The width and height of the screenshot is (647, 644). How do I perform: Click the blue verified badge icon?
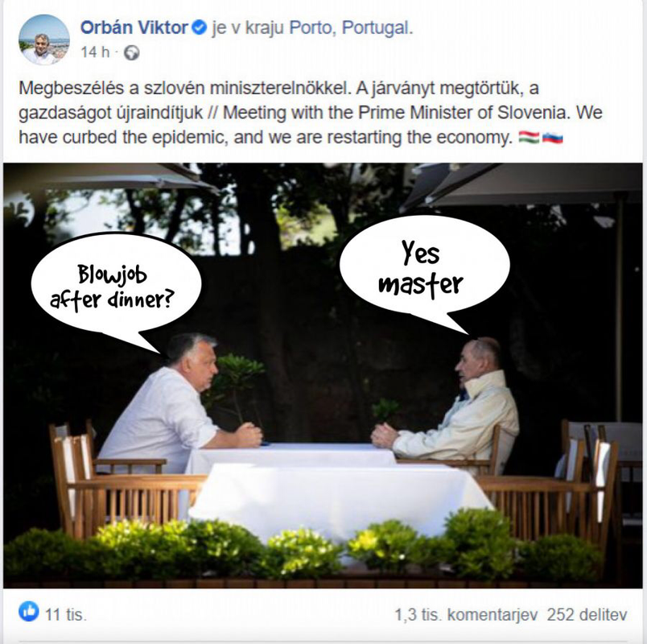click(x=200, y=27)
